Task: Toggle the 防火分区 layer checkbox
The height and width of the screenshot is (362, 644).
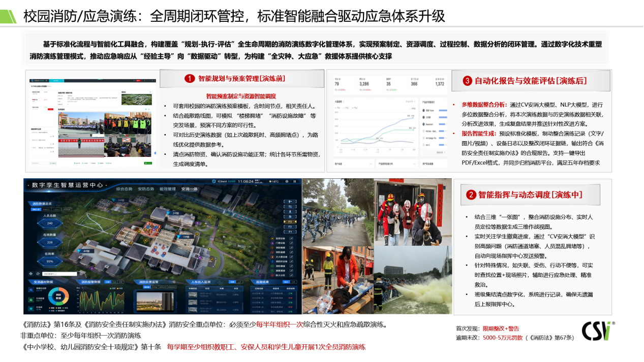Action: coord(291,275)
